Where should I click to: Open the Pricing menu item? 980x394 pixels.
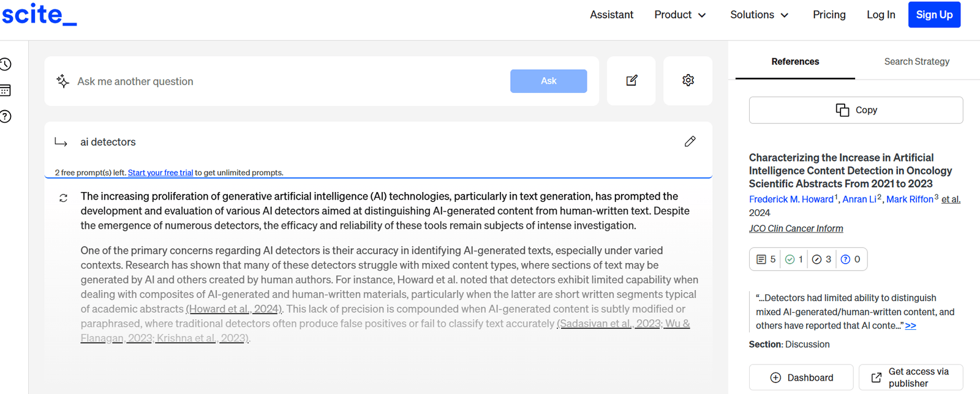(829, 15)
